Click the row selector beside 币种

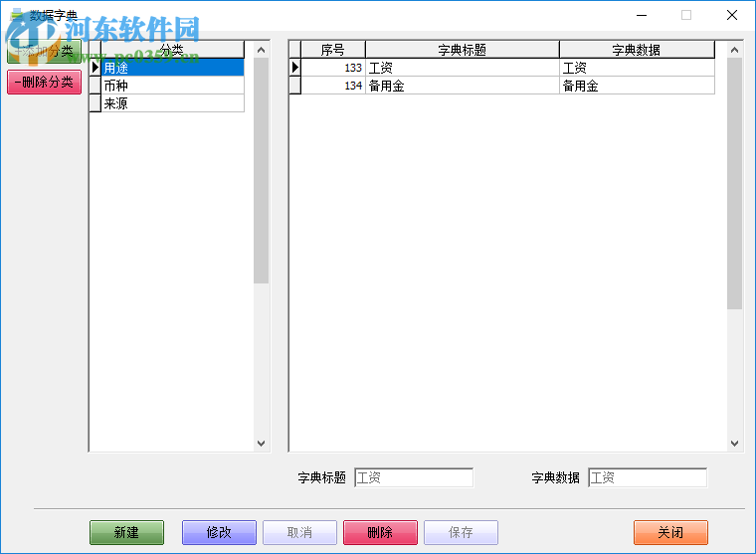click(94, 86)
